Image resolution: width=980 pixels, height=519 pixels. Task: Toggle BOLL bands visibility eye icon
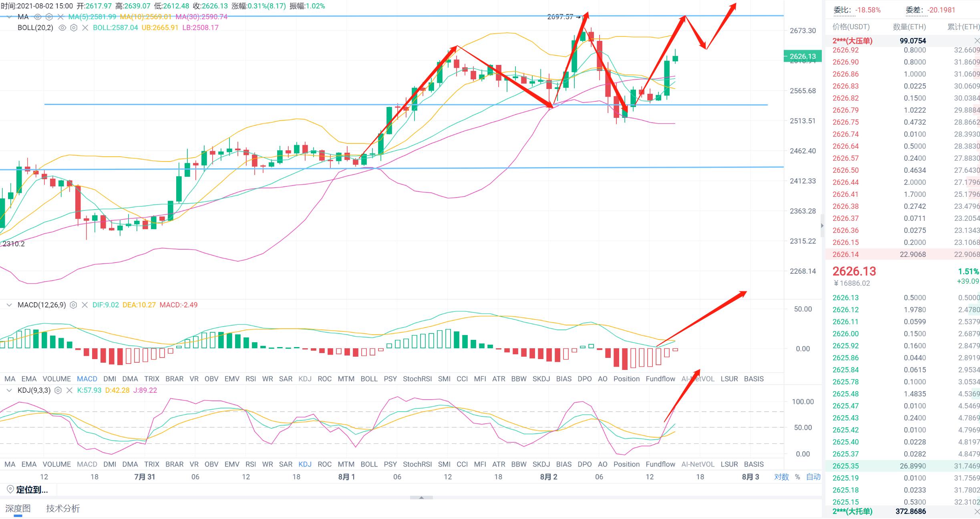[x=62, y=28]
